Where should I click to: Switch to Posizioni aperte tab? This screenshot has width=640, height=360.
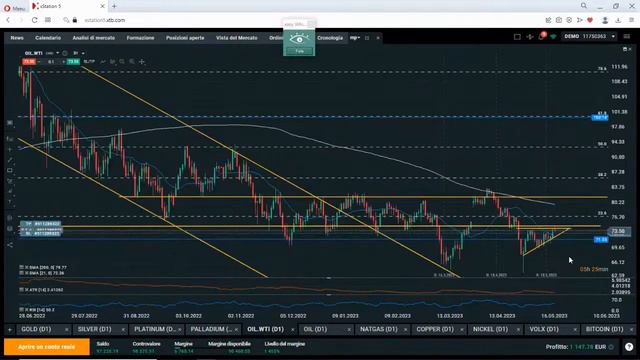pyautogui.click(x=185, y=38)
